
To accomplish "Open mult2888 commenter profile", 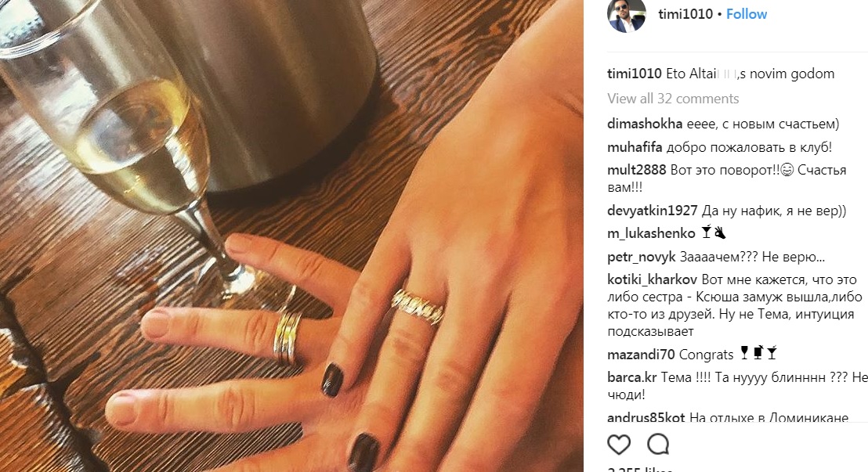I will click(637, 170).
